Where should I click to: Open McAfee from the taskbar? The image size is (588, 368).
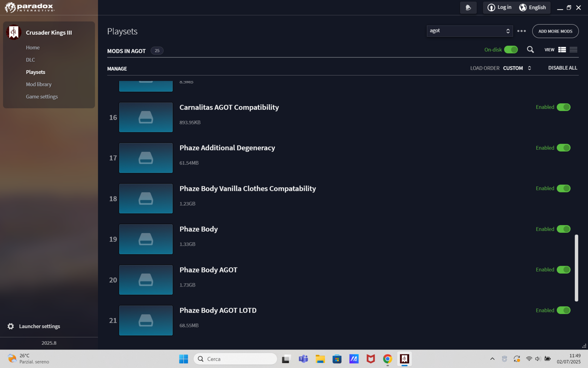pyautogui.click(x=371, y=359)
